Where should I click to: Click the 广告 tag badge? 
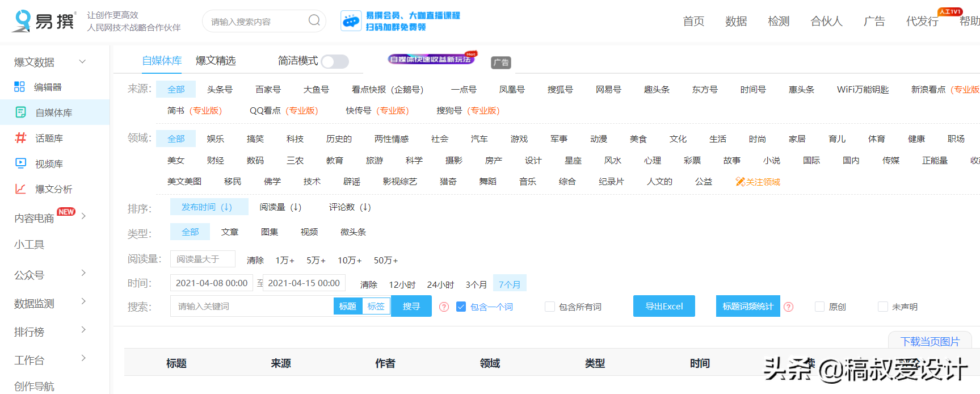pyautogui.click(x=501, y=62)
